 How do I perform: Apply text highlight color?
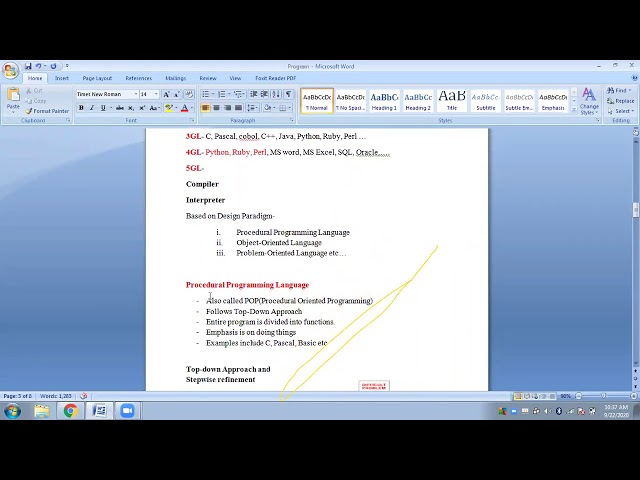169,108
